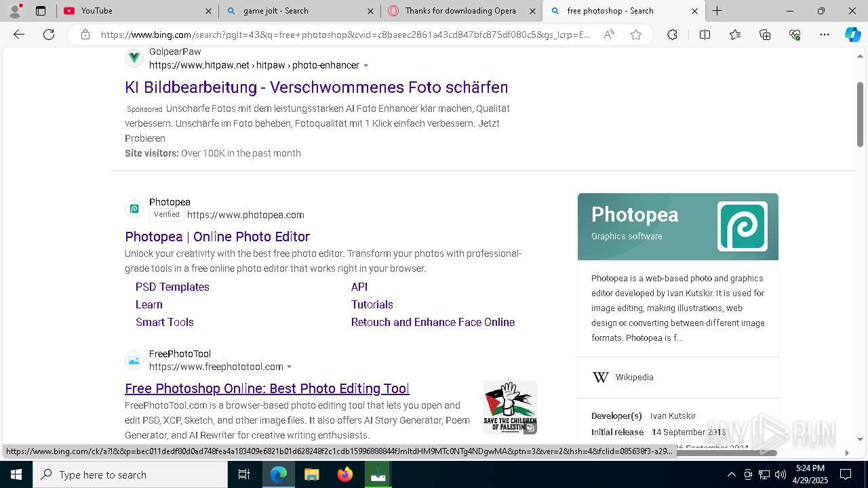The width and height of the screenshot is (868, 488).
Task: Expand the hitpaw.net URL dropdown arrow
Action: pos(366,66)
